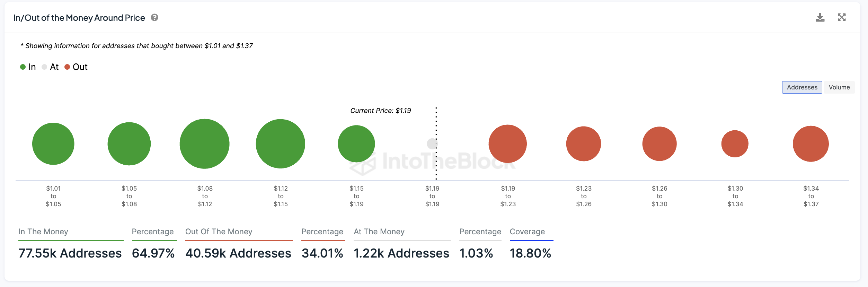Select the Addresses view toggle
The height and width of the screenshot is (287, 868).
point(802,87)
